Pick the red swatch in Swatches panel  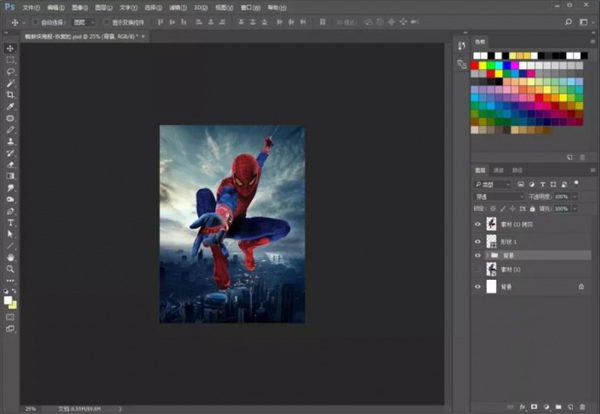click(x=477, y=67)
